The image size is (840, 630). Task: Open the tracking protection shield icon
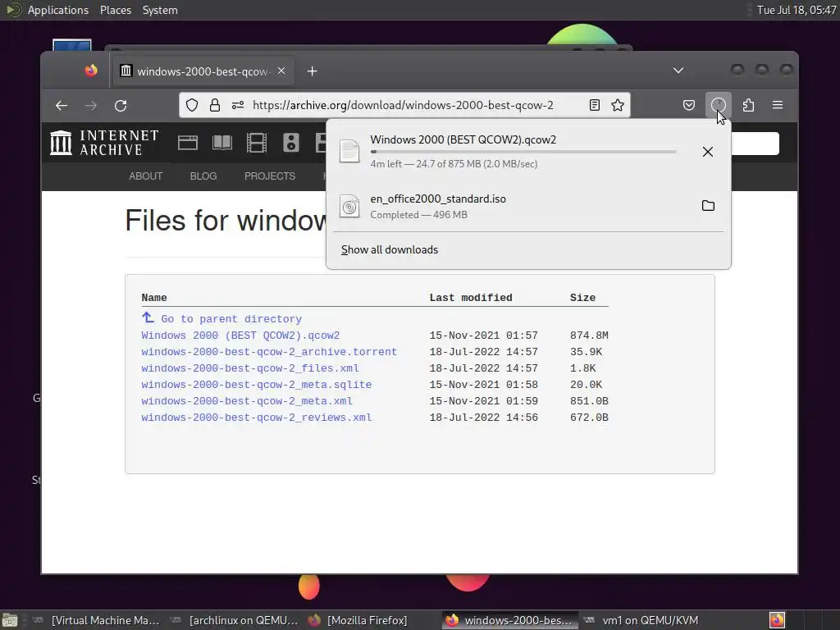point(192,106)
